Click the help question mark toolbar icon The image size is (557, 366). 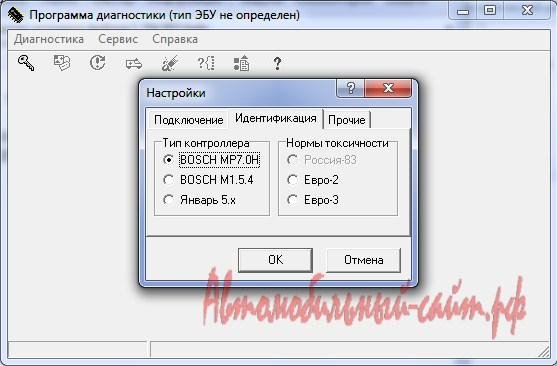(277, 63)
